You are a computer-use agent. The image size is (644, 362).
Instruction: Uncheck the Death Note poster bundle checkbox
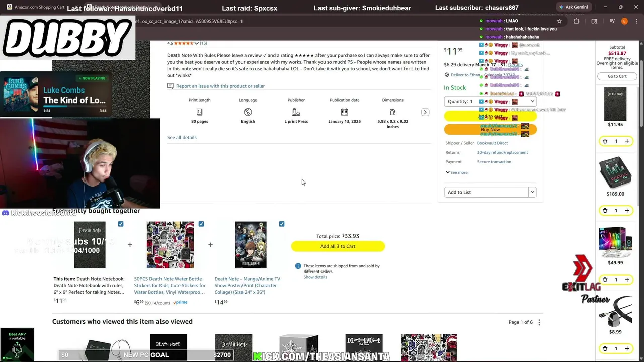click(x=282, y=224)
